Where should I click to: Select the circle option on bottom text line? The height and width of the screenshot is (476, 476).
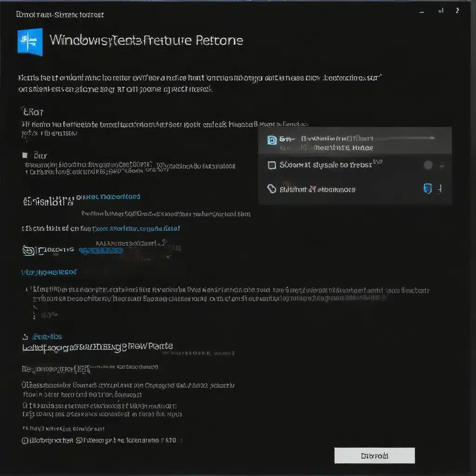point(25,441)
